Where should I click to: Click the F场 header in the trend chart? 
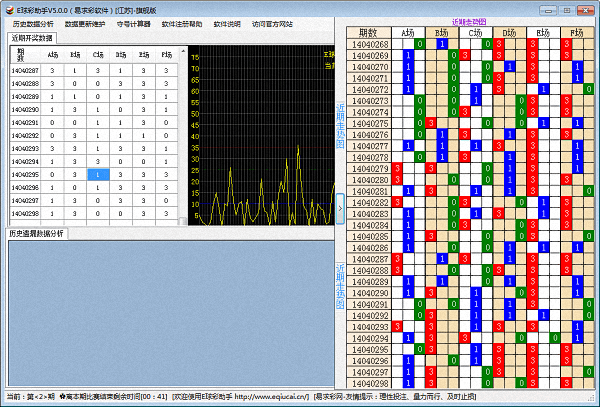[577, 33]
